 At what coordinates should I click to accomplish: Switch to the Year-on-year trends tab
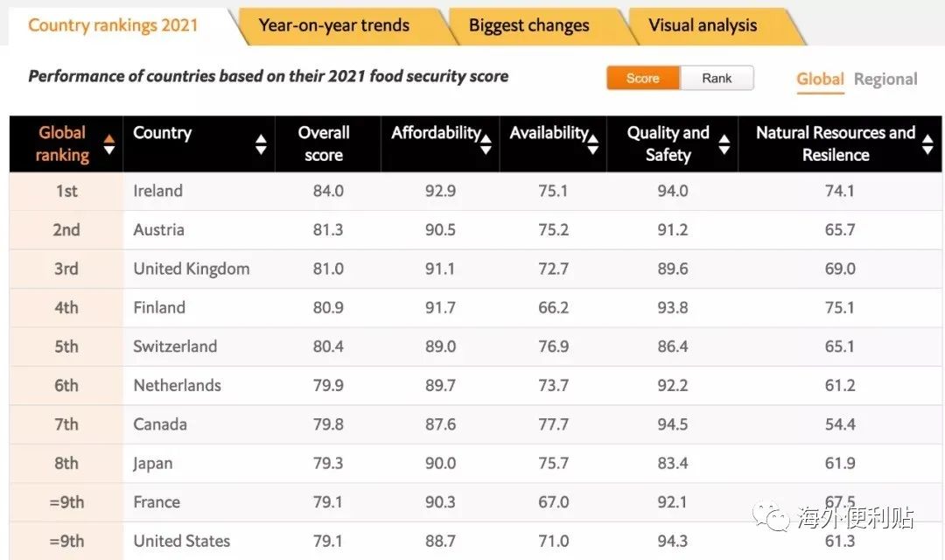333,26
